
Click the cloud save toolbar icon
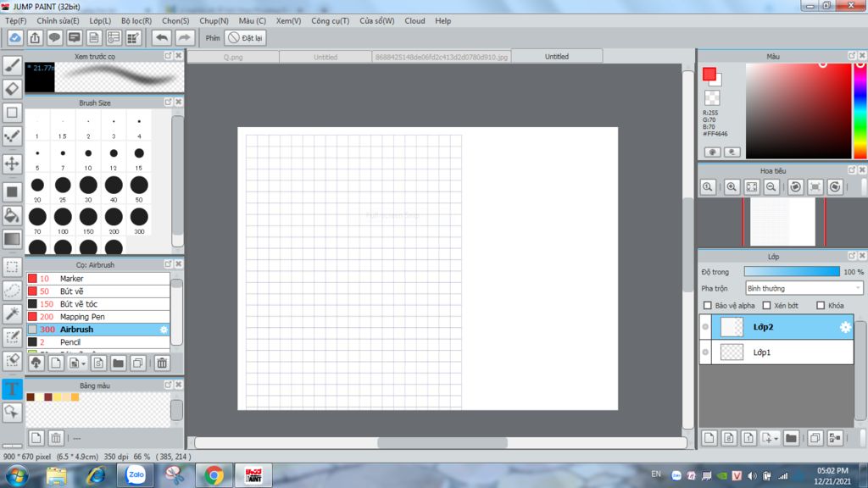point(15,37)
